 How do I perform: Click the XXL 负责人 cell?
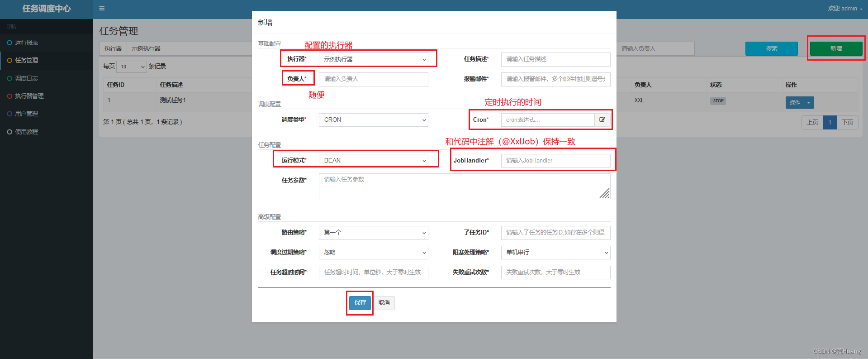(x=639, y=100)
